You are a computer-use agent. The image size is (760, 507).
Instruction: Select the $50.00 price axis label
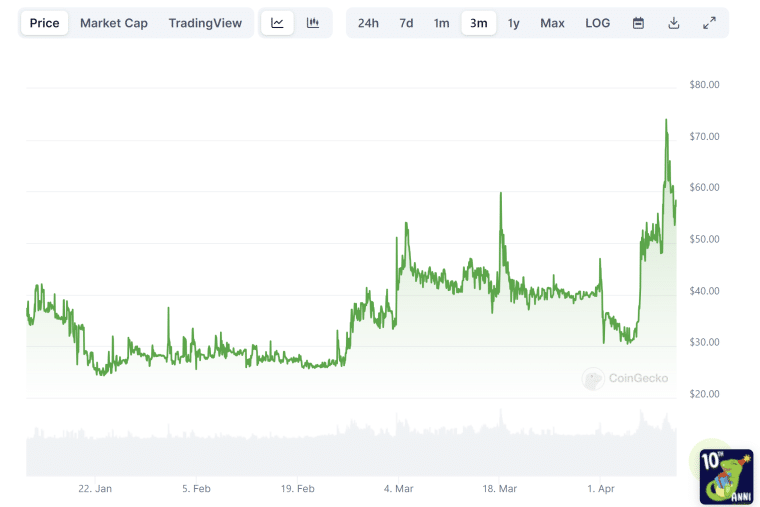click(x=704, y=239)
